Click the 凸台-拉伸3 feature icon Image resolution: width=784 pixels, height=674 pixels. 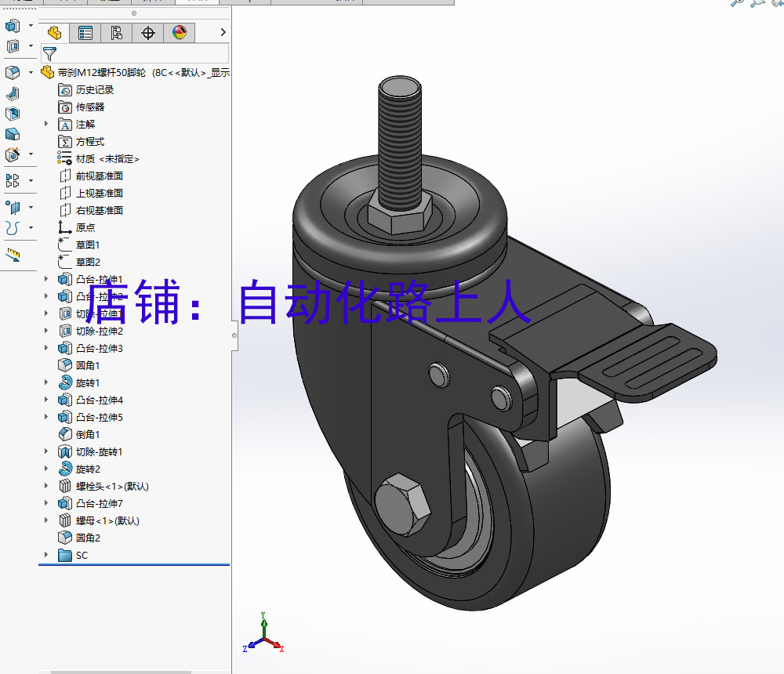65,348
